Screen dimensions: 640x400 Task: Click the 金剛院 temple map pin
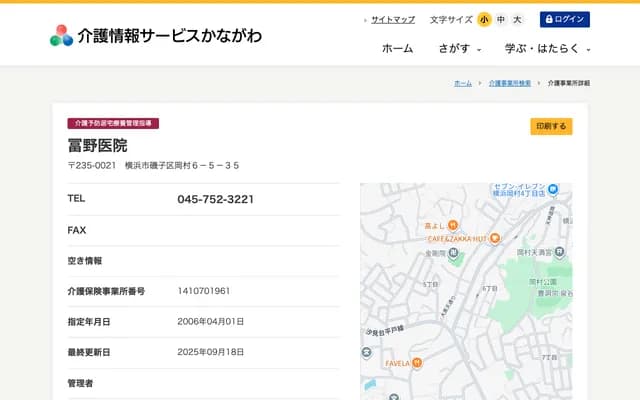[x=453, y=253]
